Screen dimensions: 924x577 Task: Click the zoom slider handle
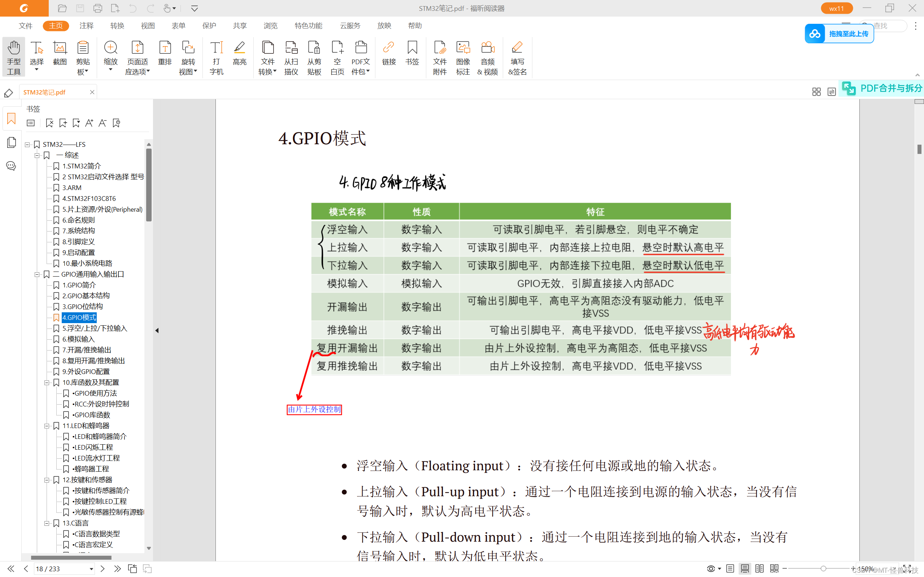click(x=823, y=569)
